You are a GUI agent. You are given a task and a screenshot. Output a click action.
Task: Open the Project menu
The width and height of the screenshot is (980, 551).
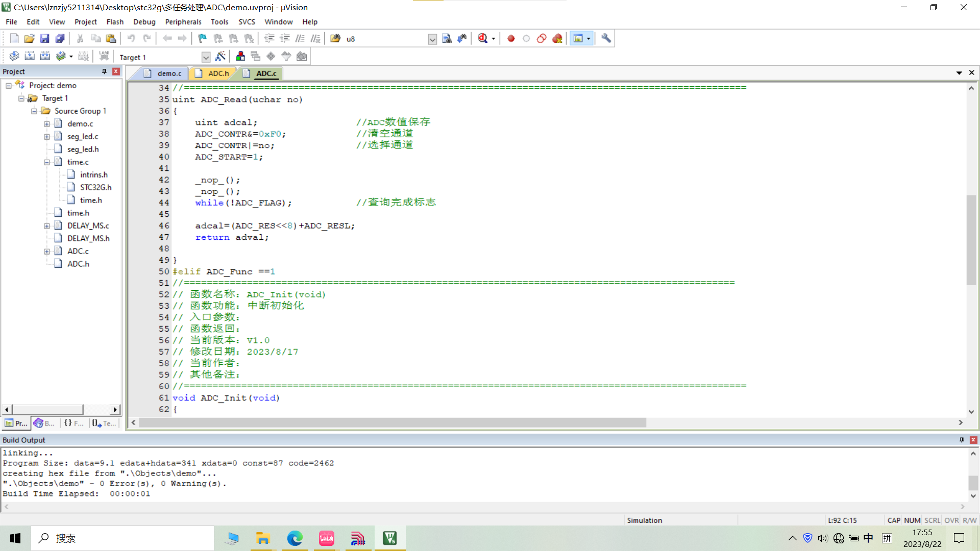(85, 22)
